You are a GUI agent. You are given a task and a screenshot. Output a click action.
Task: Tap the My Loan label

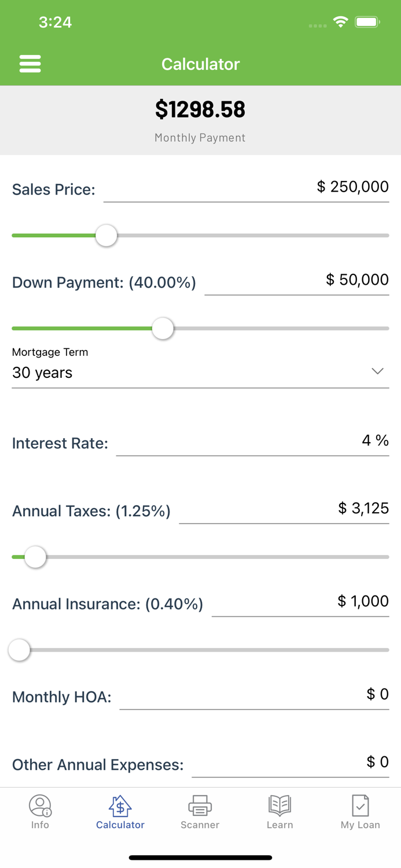point(360,825)
